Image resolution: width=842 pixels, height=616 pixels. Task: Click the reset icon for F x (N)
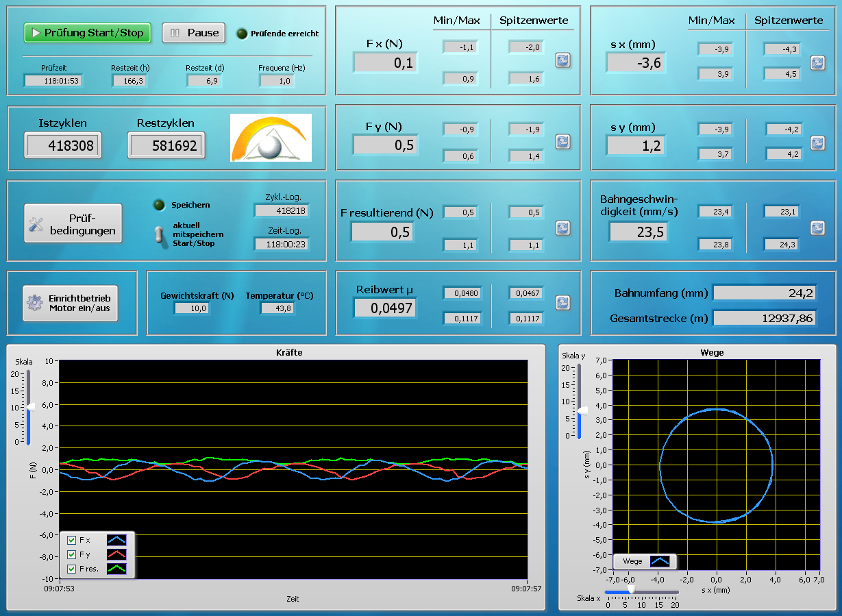562,60
